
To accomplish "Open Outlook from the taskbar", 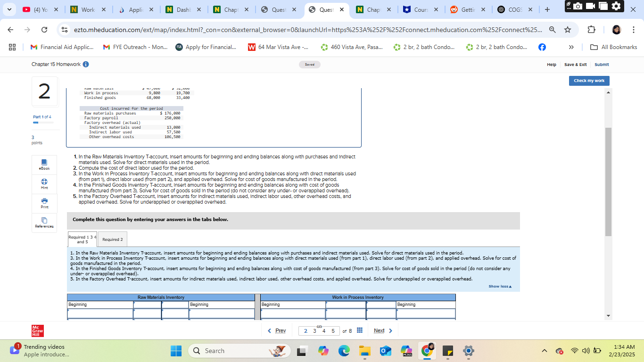I will tap(385, 351).
